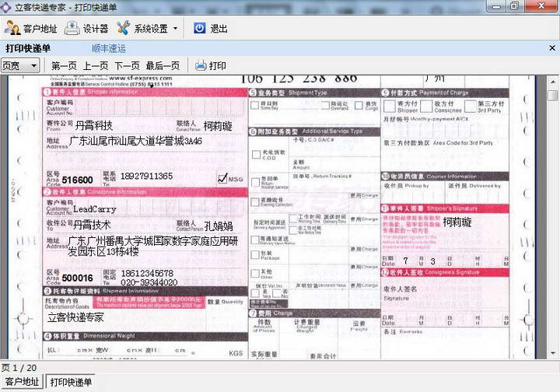Click receiver phone 18612345678
560x392 pixels.
click(x=147, y=273)
